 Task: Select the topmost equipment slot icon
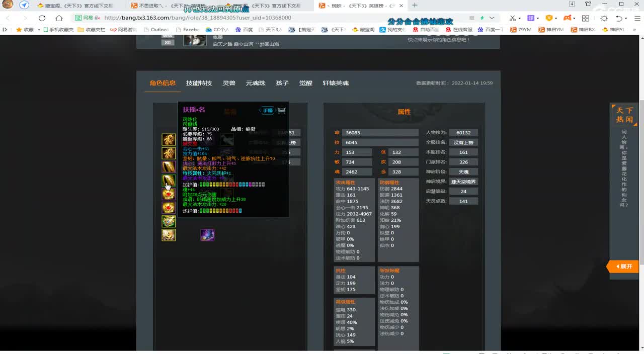pyautogui.click(x=169, y=139)
